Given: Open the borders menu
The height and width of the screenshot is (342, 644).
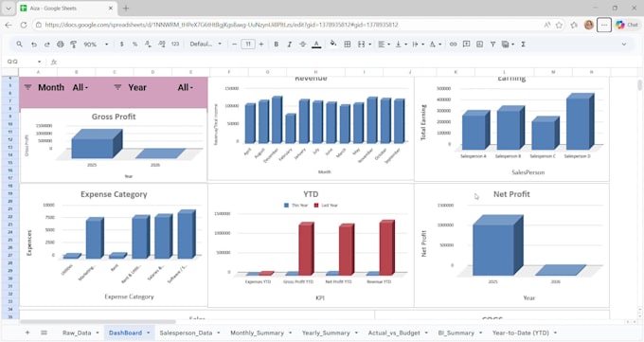Looking at the screenshot, I should (x=347, y=44).
